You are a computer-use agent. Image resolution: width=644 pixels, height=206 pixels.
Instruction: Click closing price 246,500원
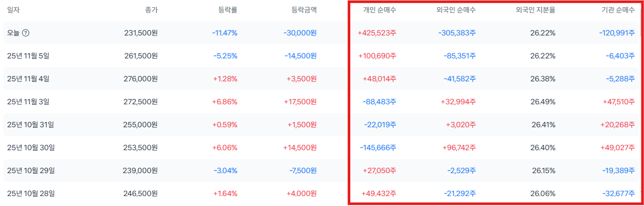(141, 193)
